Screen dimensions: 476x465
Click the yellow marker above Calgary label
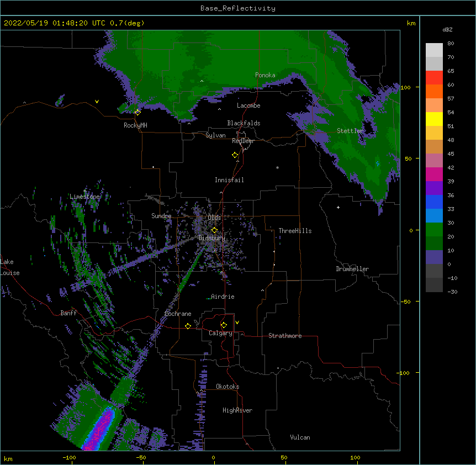pyautogui.click(x=224, y=325)
